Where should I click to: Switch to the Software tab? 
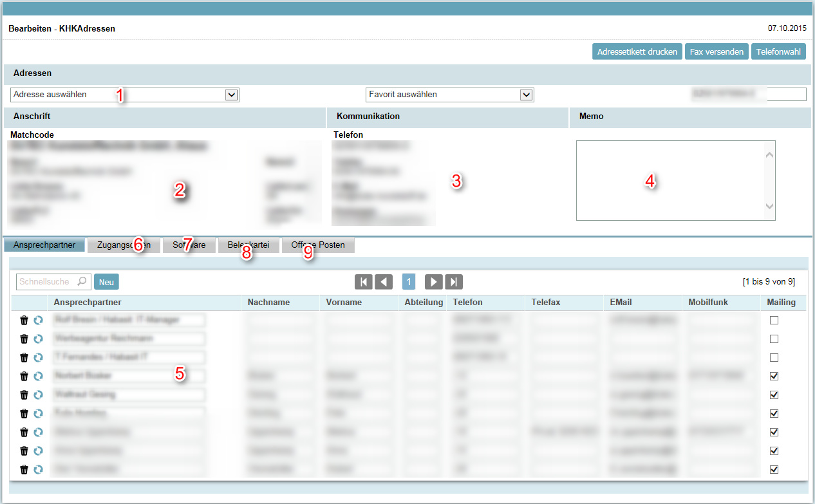point(189,245)
